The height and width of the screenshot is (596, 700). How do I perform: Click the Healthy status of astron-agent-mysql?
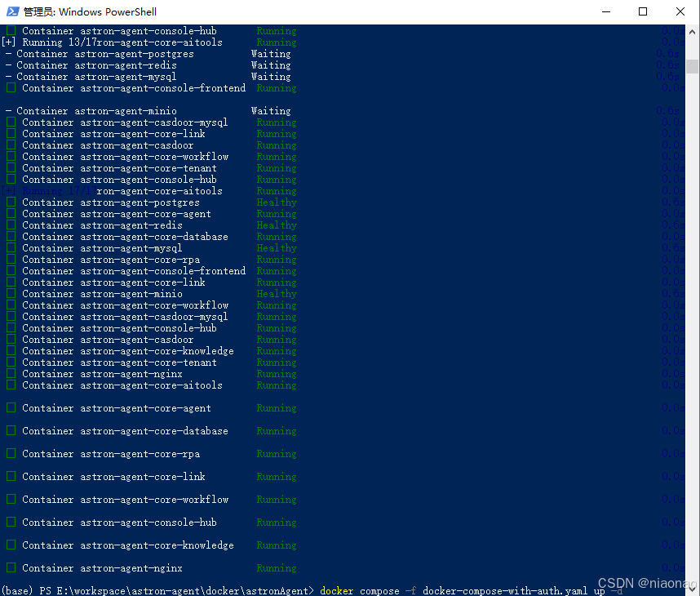[x=277, y=248]
